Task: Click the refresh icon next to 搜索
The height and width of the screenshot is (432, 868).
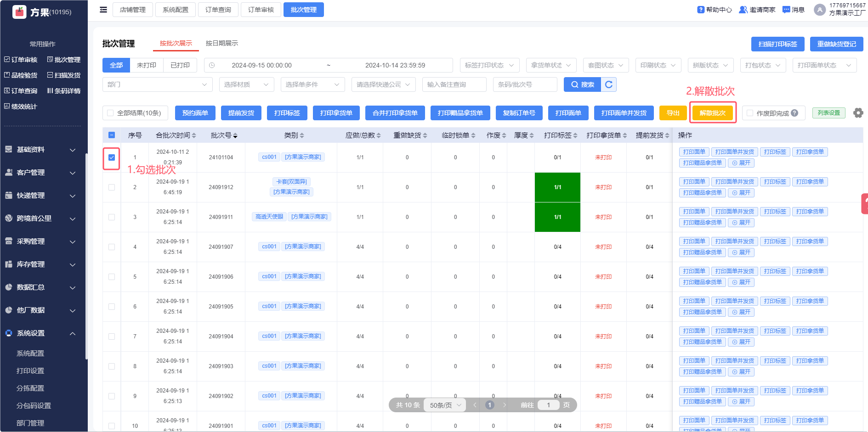Action: click(x=609, y=84)
